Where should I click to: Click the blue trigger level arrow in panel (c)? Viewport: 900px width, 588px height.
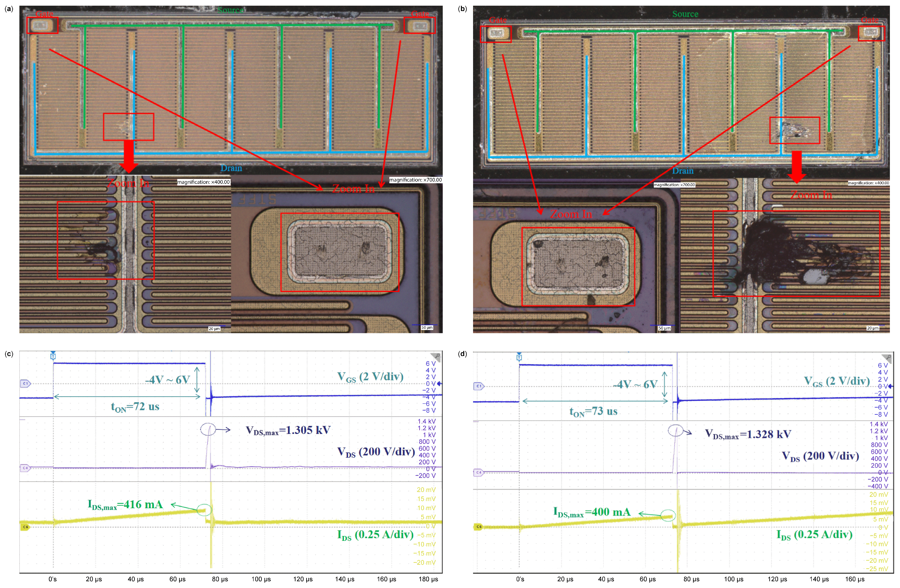click(x=439, y=384)
